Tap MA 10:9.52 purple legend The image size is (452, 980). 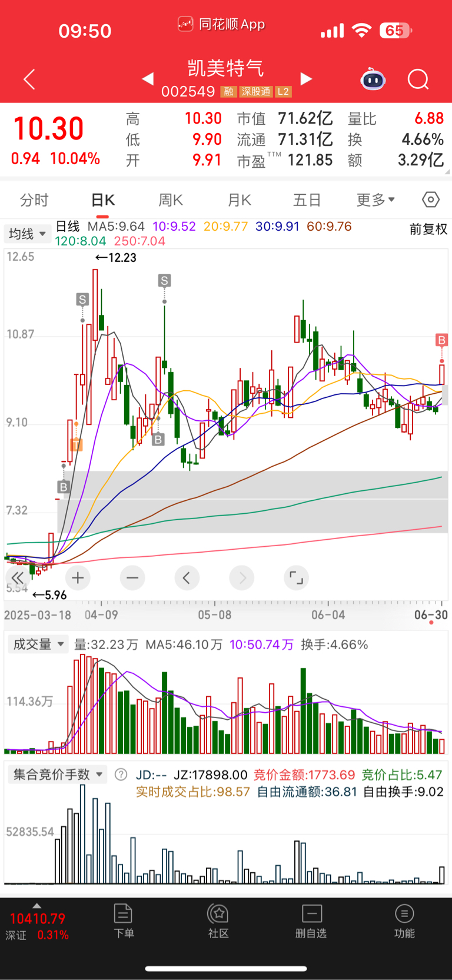174,227
